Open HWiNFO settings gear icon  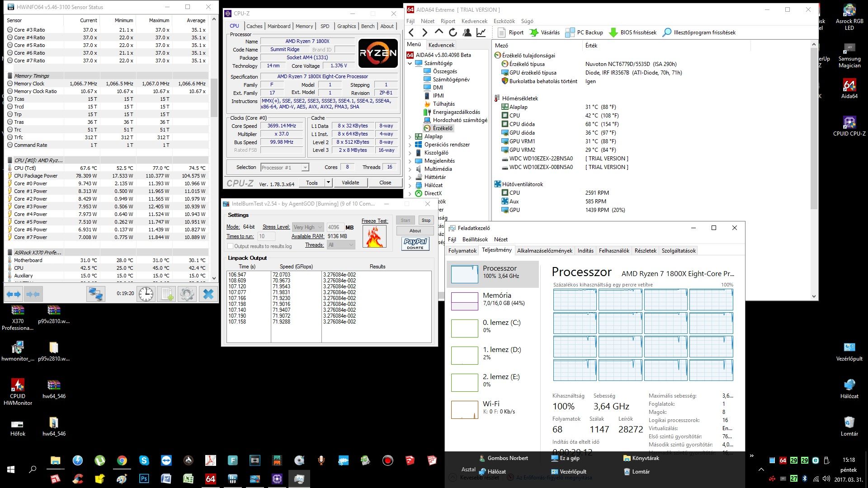pyautogui.click(x=187, y=294)
